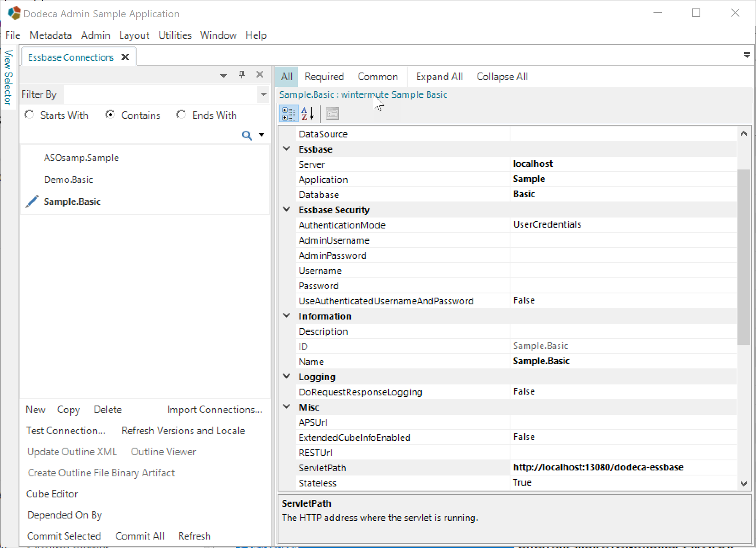Open the Property Pages icon

(x=332, y=113)
